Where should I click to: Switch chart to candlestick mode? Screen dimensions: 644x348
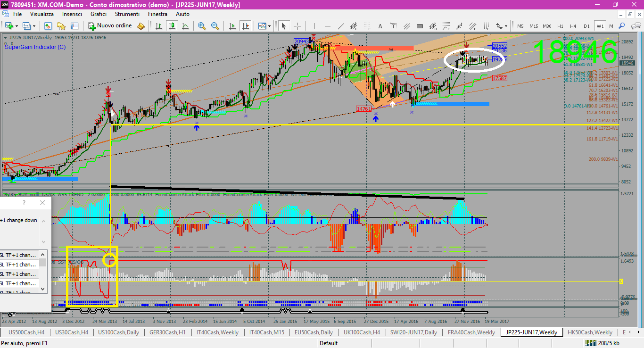click(172, 26)
